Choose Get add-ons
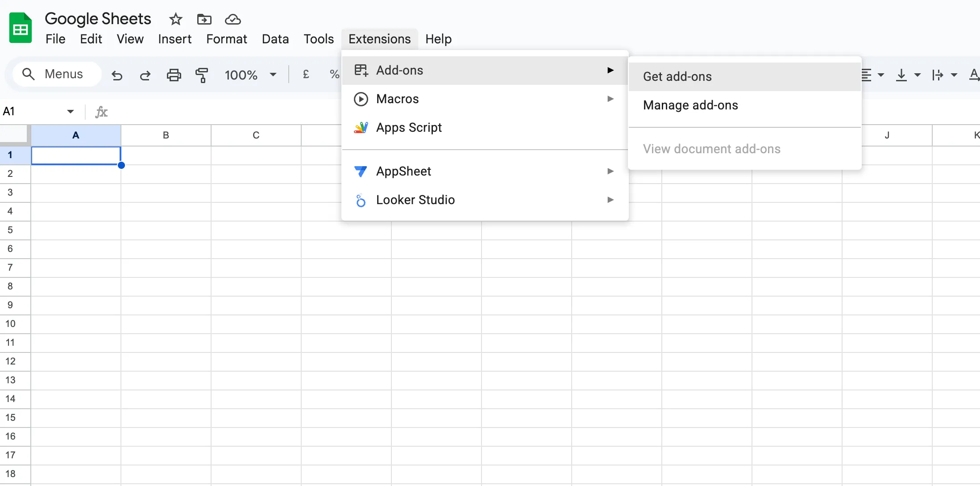 coord(744,77)
